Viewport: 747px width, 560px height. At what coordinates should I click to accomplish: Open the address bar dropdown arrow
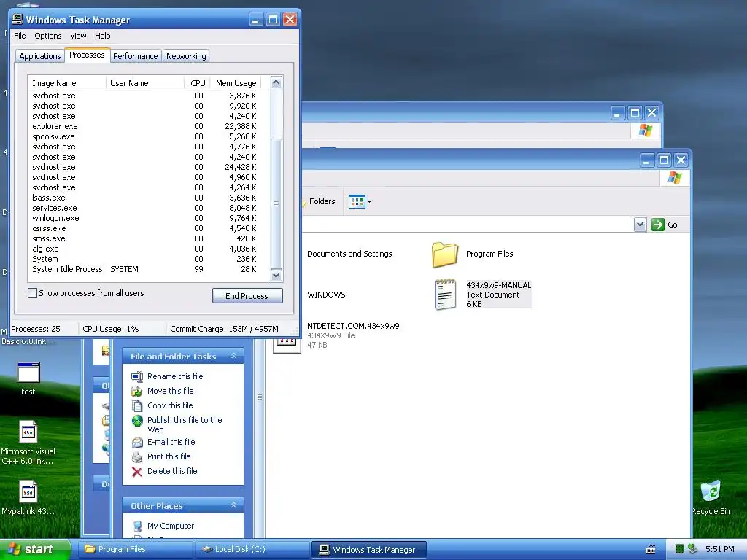point(640,225)
